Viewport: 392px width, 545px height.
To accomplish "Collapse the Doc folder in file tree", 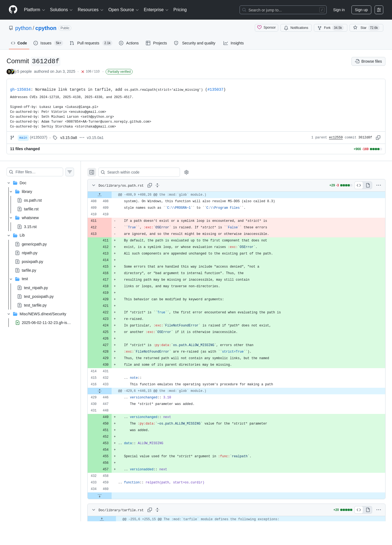I will [x=9, y=183].
